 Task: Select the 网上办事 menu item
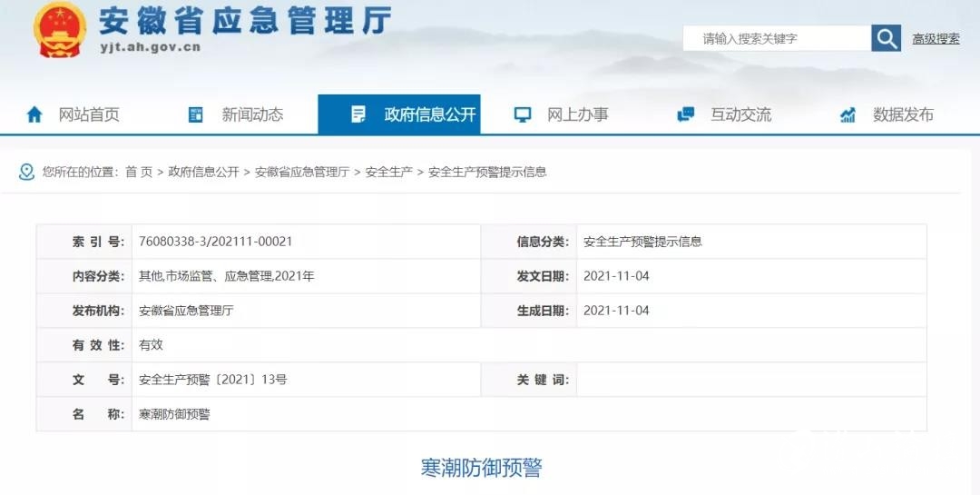tap(577, 114)
